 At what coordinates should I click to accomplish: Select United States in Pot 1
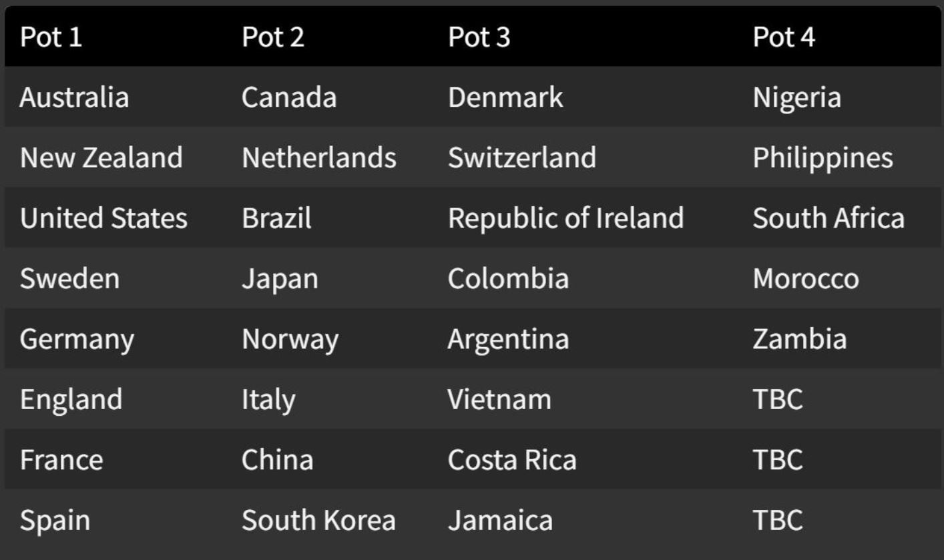pyautogui.click(x=103, y=218)
